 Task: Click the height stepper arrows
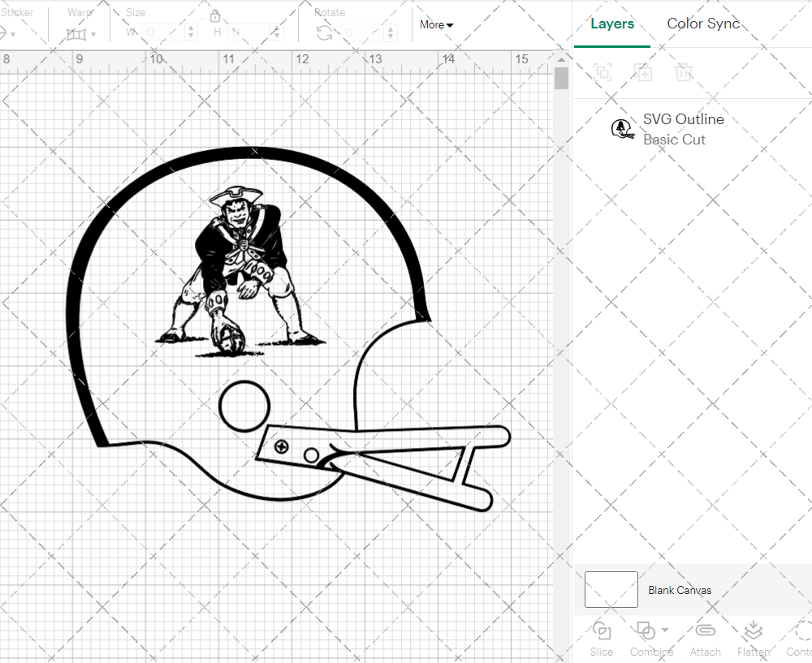pos(279,32)
